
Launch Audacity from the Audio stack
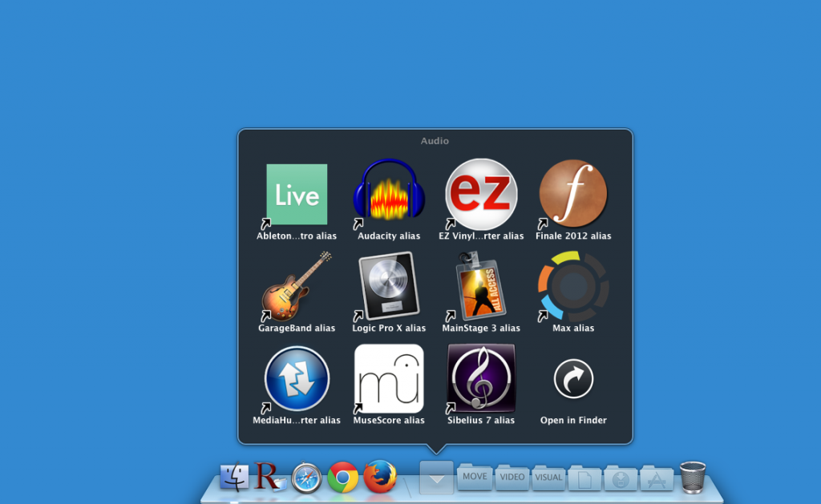tap(389, 191)
